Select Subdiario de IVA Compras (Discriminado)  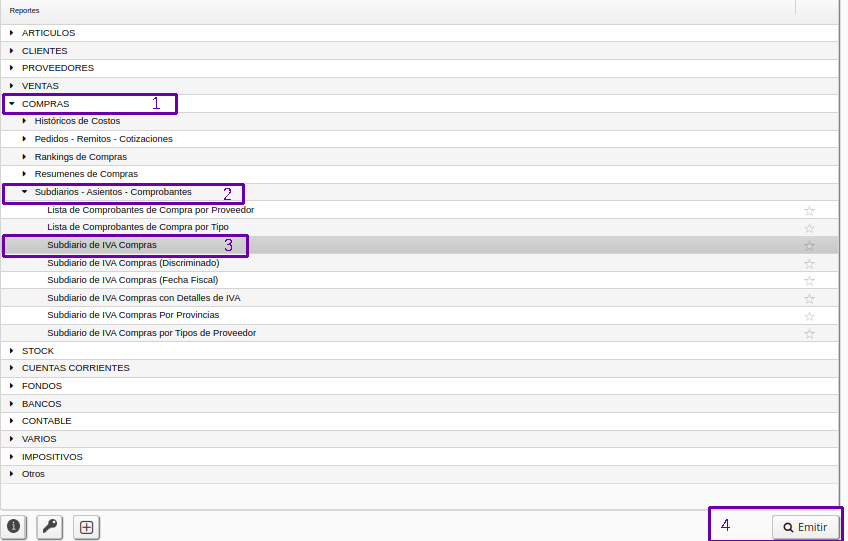tap(133, 263)
